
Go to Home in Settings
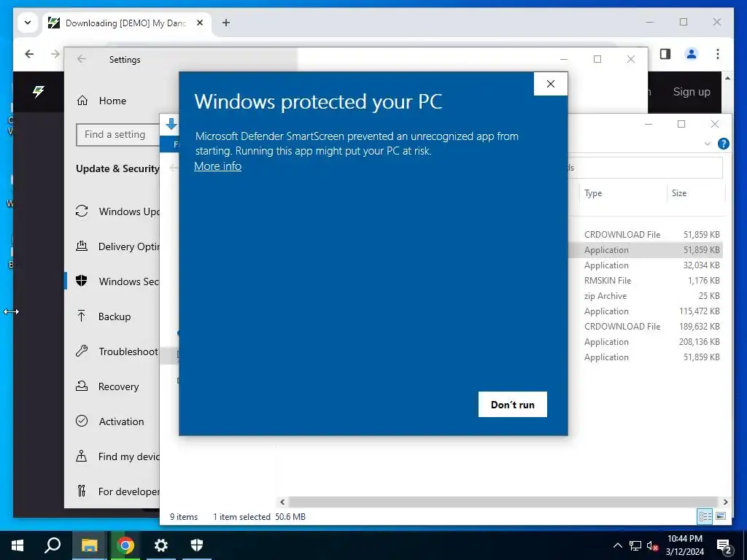[112, 101]
